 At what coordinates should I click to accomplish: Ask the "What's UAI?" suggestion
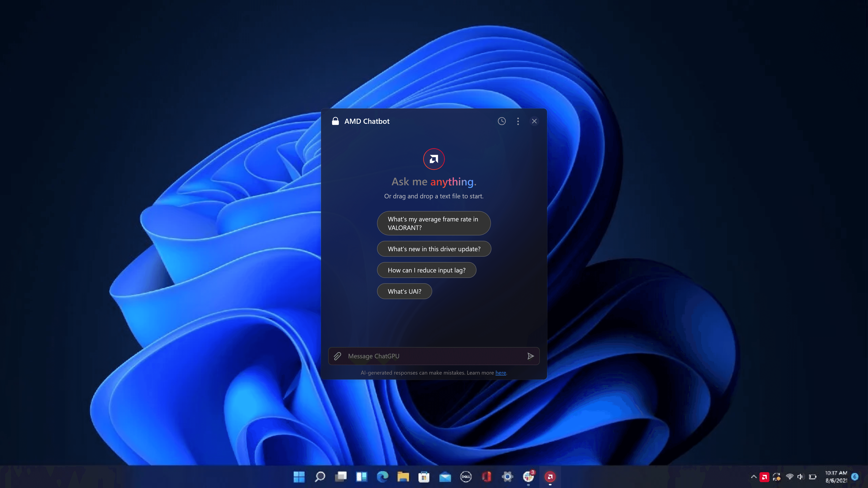tap(404, 291)
